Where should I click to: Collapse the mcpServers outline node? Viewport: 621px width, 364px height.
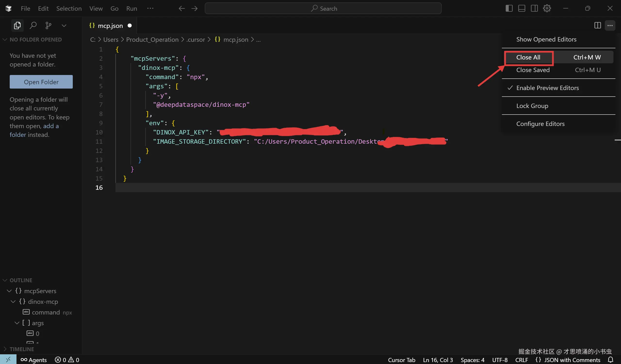tap(9, 291)
